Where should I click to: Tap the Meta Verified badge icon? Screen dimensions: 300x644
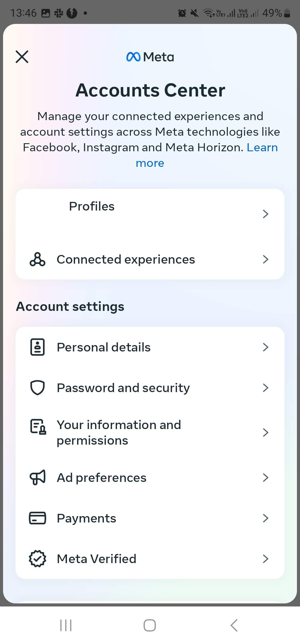(37, 559)
